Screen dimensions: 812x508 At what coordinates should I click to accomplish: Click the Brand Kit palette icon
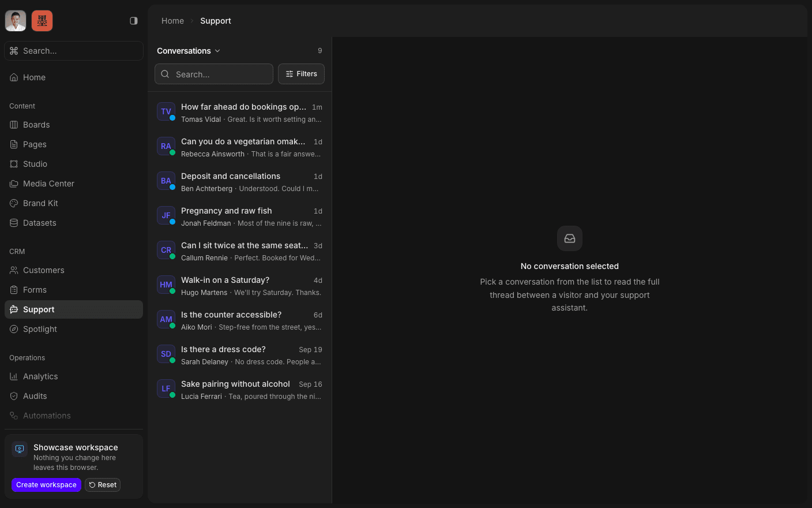(14, 203)
